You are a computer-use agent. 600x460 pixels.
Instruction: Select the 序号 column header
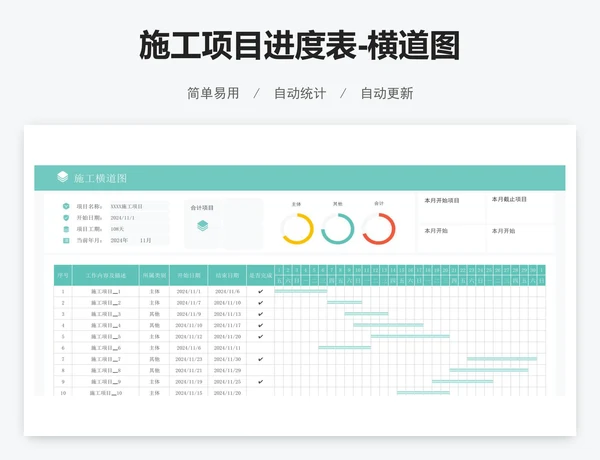pos(63,275)
